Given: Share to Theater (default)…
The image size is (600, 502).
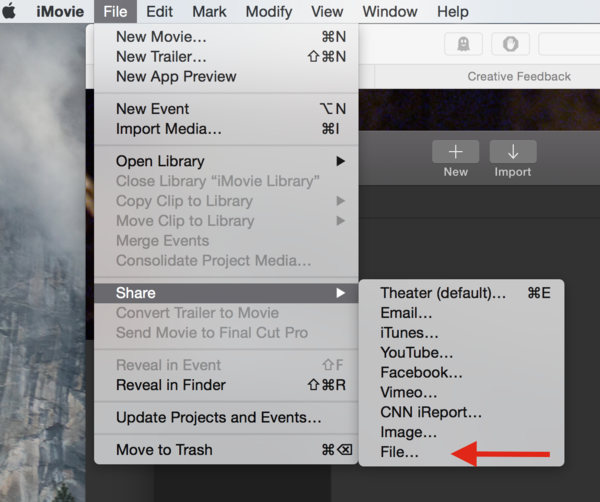Looking at the screenshot, I should (461, 293).
